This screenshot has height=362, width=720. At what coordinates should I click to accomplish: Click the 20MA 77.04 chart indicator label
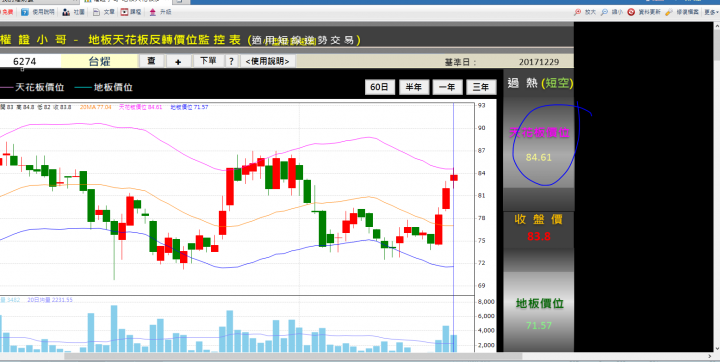96,107
